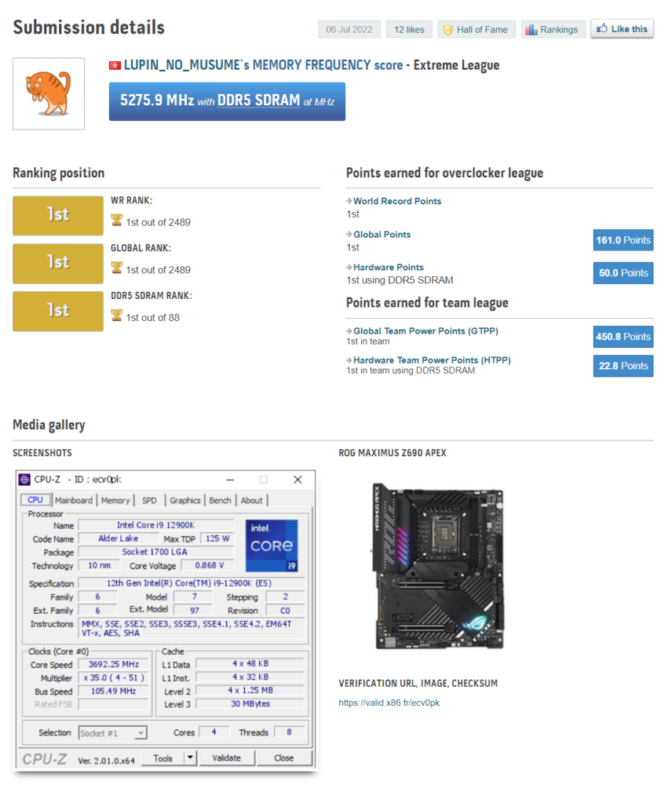Click the Intel Core i9 logo badge
Screen dimensions: 672x785
point(272,546)
